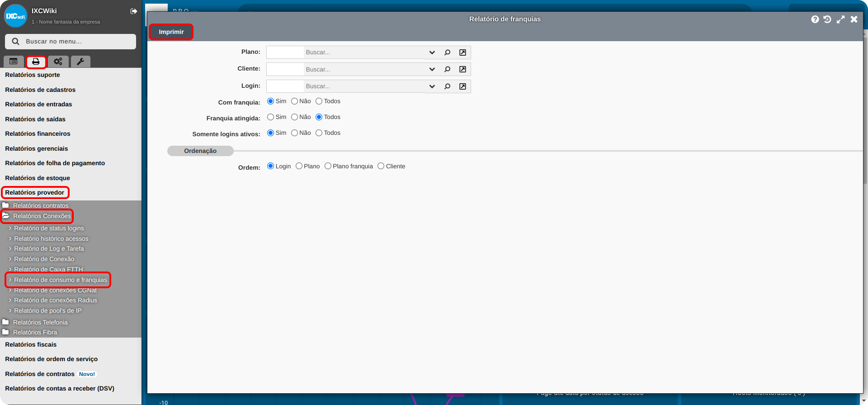
Task: Expand the Relatórios Fibra folder
Action: 35,333
